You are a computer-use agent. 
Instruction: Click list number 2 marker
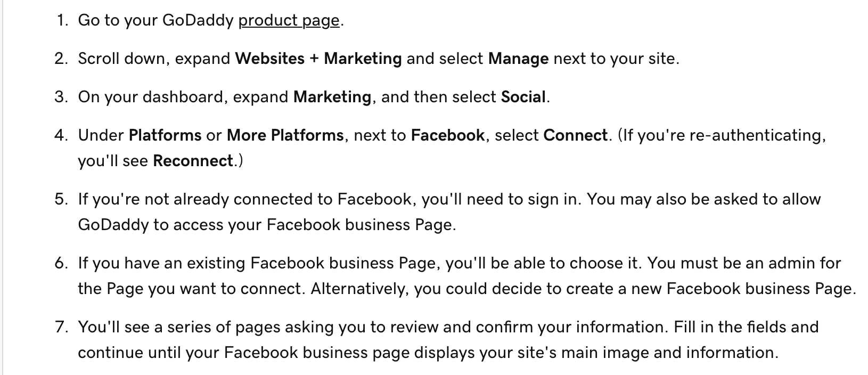pos(62,59)
